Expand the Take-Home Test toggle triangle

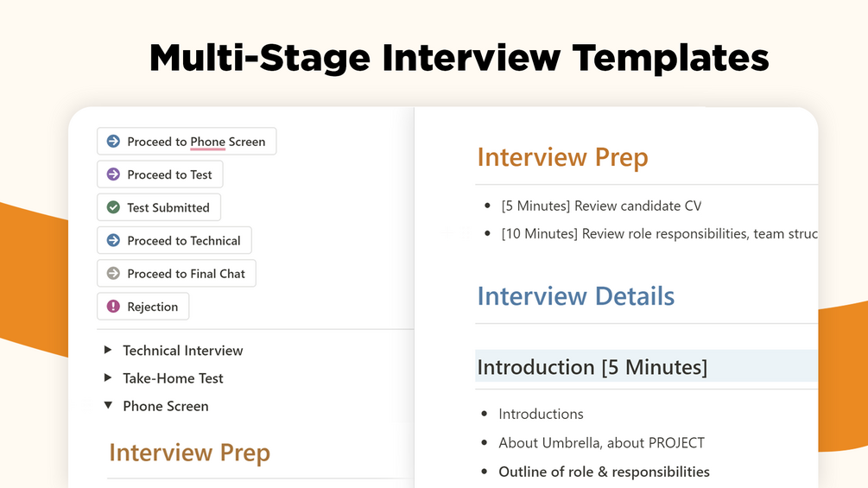[x=108, y=378]
